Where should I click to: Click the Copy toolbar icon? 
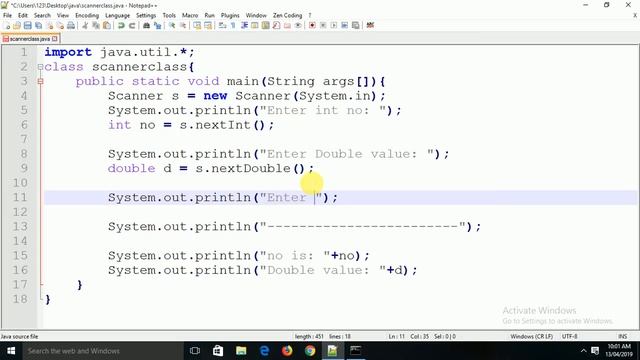[96, 25]
